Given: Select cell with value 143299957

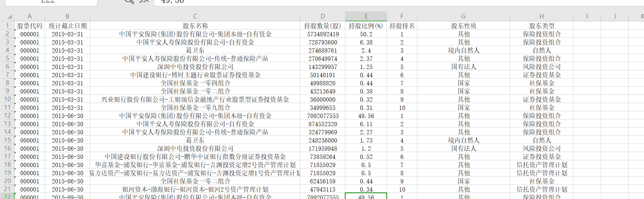Looking at the screenshot, I should tap(323, 67).
